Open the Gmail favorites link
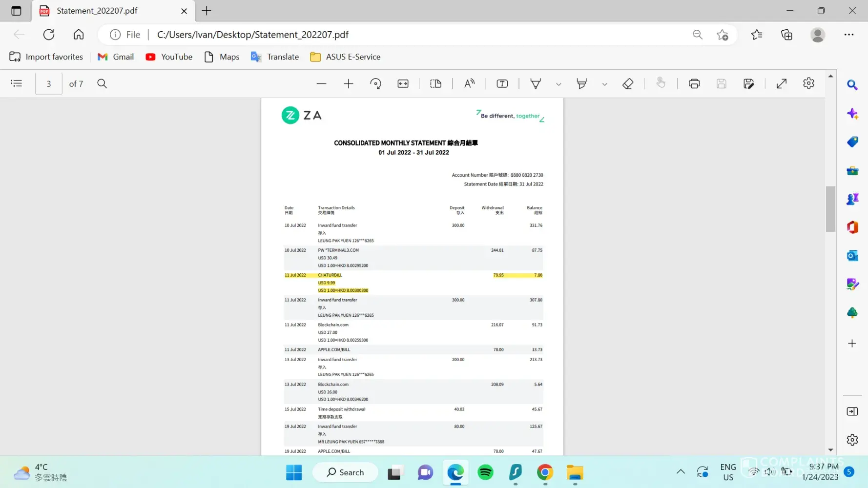This screenshot has width=868, height=488. [x=116, y=57]
